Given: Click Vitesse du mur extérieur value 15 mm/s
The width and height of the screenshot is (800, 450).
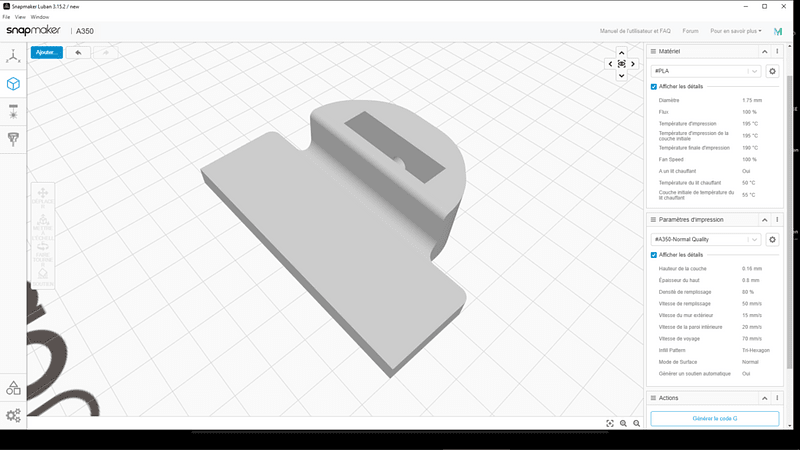Looking at the screenshot, I should [x=752, y=315].
